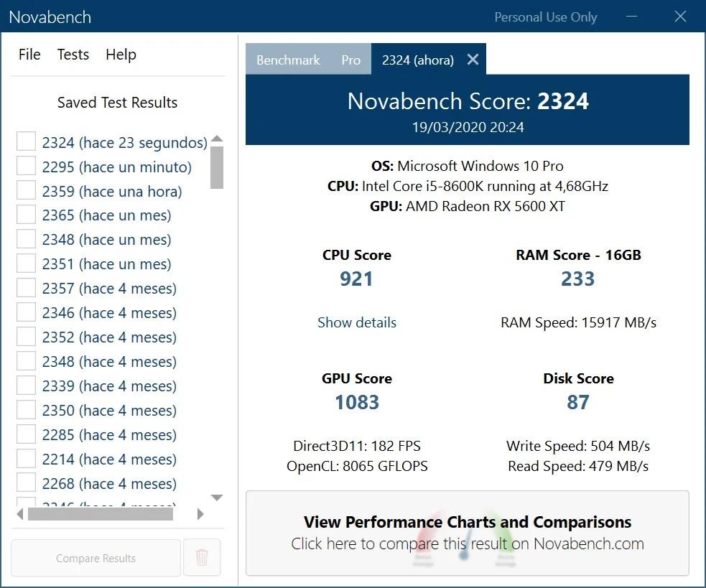Click the OS Microsoft Windows 10 Pro line
This screenshot has height=588, width=706.
(x=468, y=166)
